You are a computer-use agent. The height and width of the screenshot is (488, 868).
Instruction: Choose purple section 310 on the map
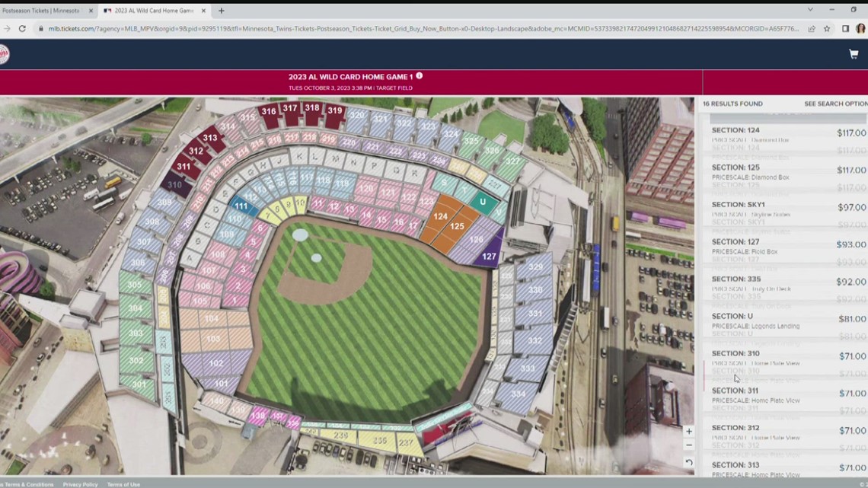click(175, 186)
